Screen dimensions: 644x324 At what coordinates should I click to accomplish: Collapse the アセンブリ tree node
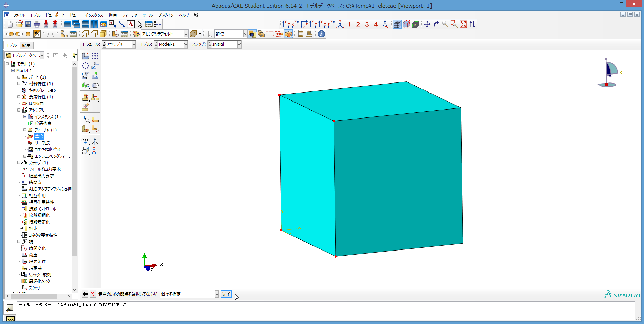coord(19,110)
